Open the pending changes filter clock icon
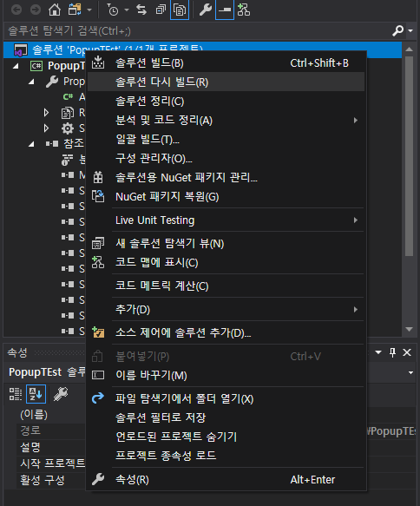The width and height of the screenshot is (420, 506). tap(113, 10)
